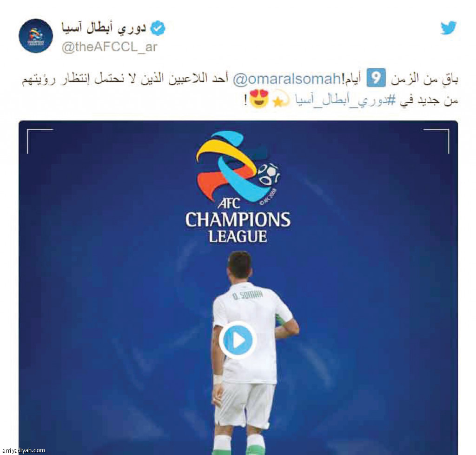This screenshot has height=455, width=476.
Task: Click the account display name دوري أبطال آسيا
Action: click(x=104, y=28)
